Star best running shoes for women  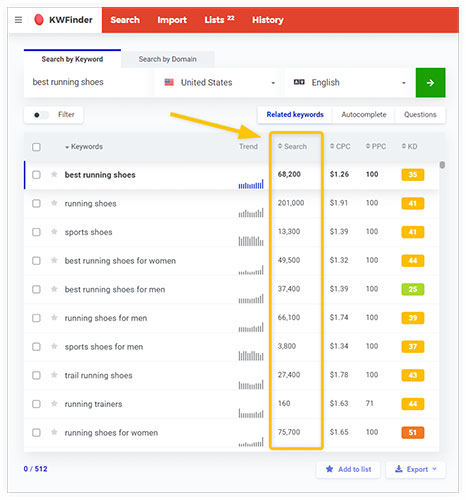[54, 260]
